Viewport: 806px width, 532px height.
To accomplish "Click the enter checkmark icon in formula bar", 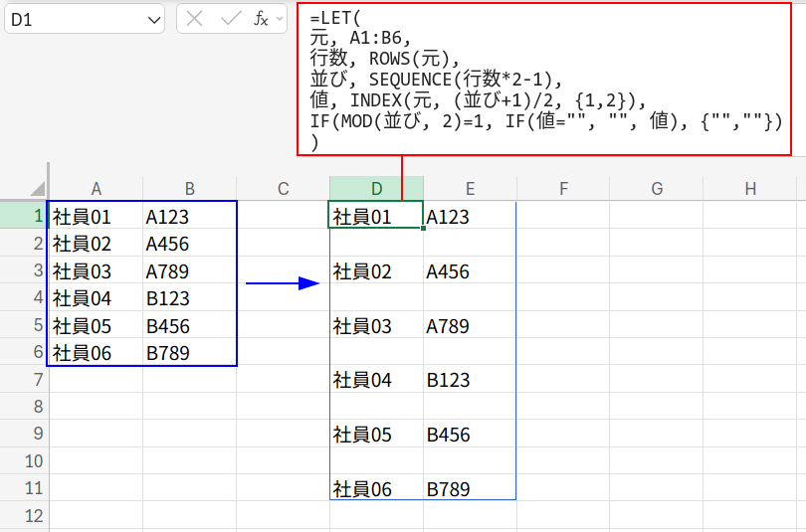I will pyautogui.click(x=230, y=19).
